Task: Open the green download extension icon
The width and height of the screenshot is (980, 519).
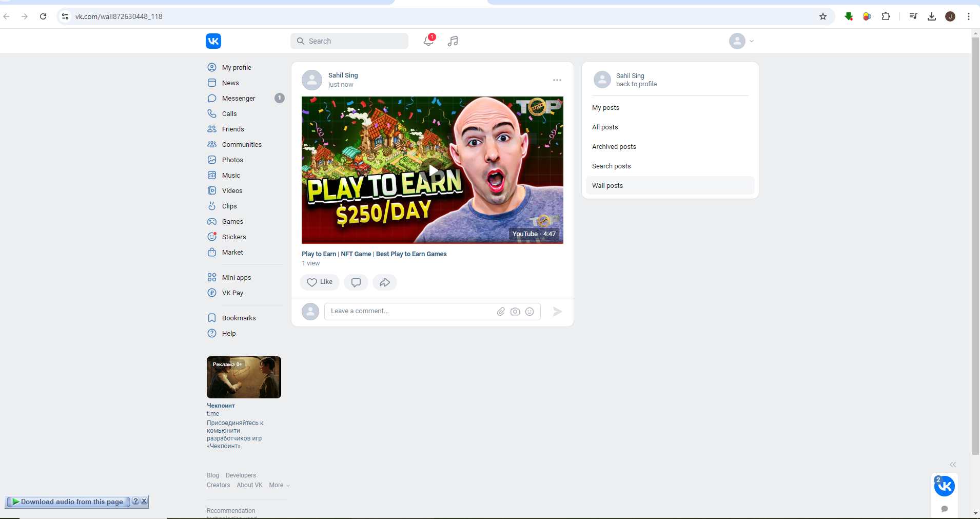Action: pos(849,16)
